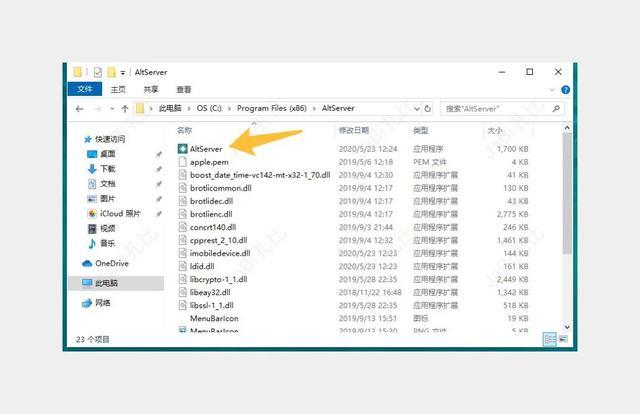Sort by the 类型 column header
Image resolution: width=640 pixels, height=414 pixels.
pyautogui.click(x=420, y=130)
